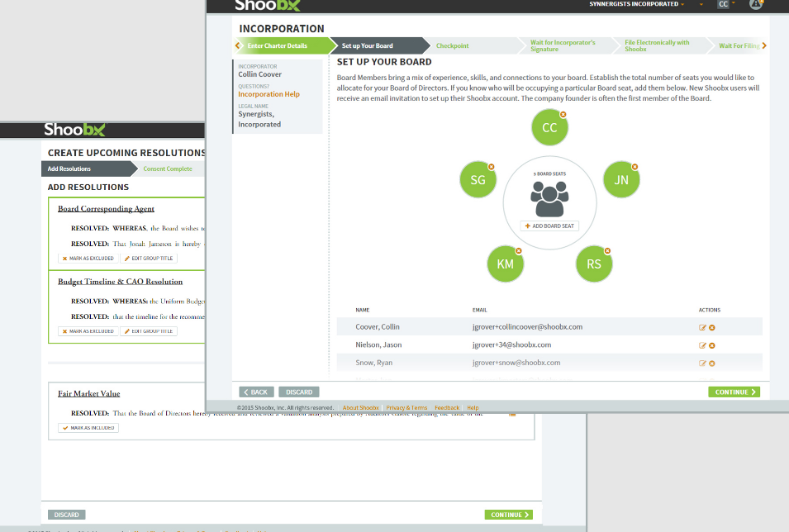
Task: Edit the Snow, Ryan row
Action: click(x=702, y=363)
